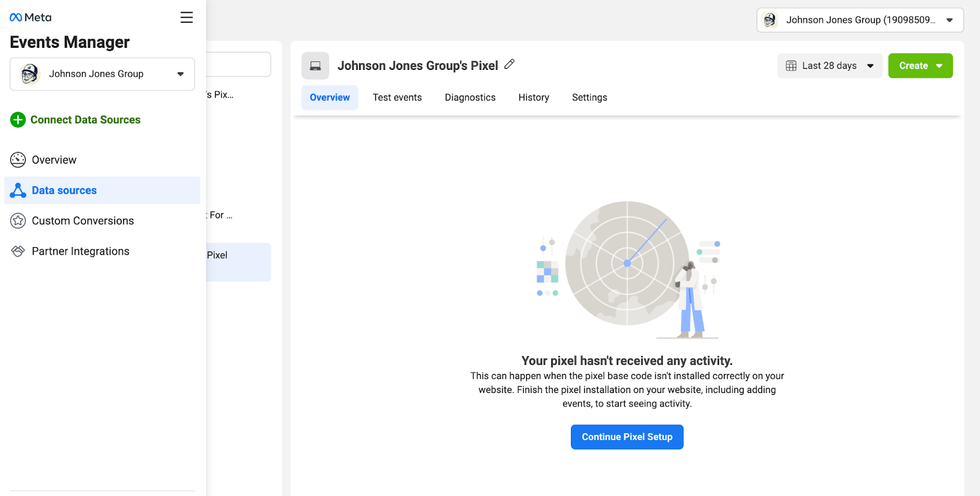The width and height of the screenshot is (980, 496).
Task: Click the calendar icon in date range
Action: [791, 66]
